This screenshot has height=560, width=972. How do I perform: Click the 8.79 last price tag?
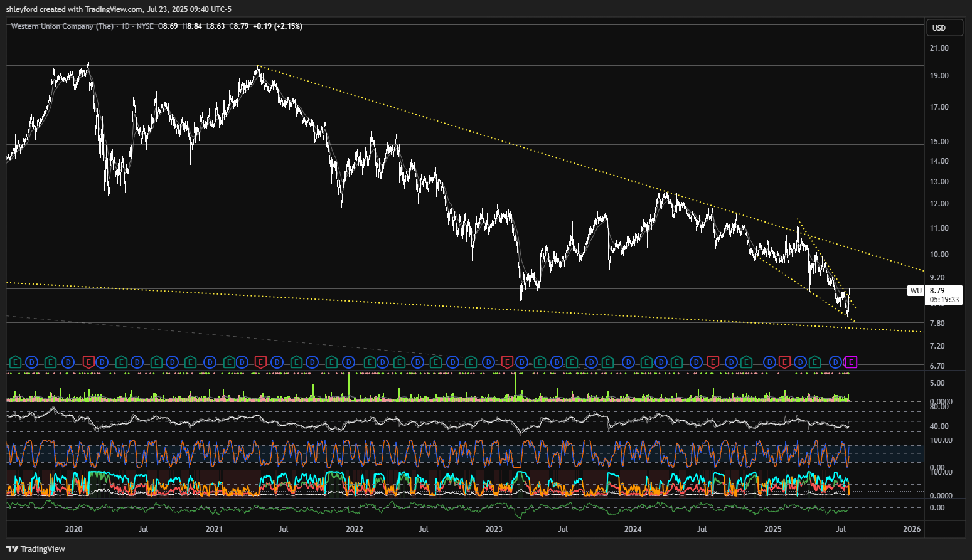[x=937, y=291]
